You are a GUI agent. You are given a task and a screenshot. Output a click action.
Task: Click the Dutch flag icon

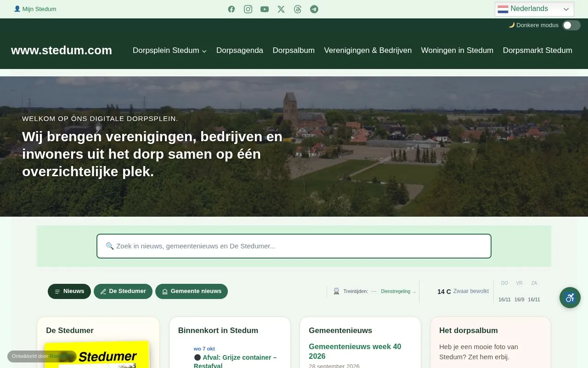pyautogui.click(x=503, y=9)
